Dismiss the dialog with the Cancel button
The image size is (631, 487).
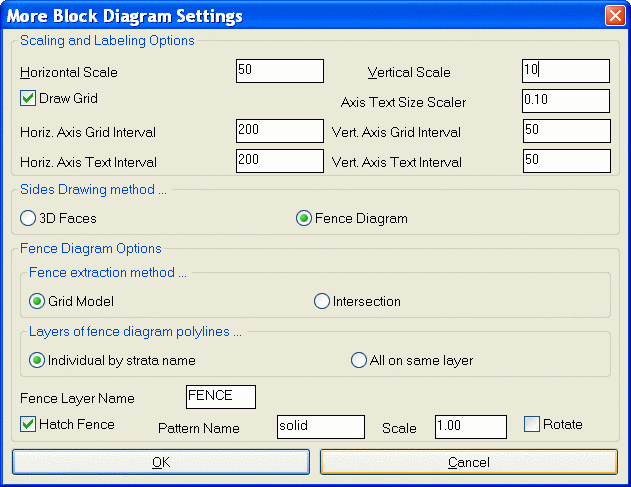[469, 462]
